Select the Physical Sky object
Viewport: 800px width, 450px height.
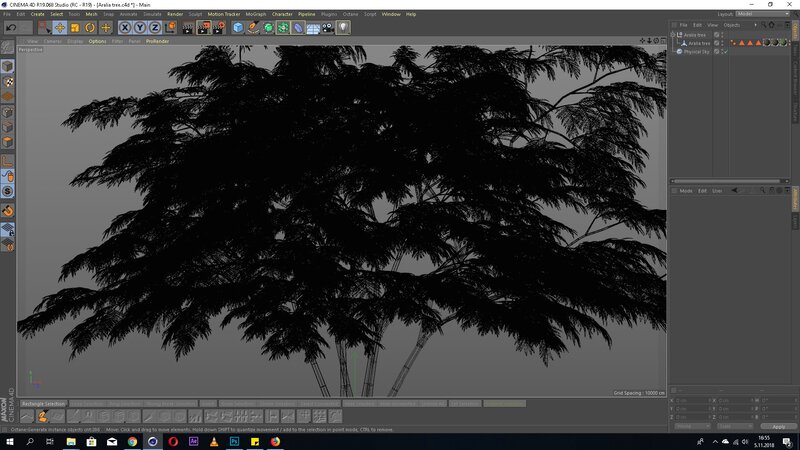click(x=697, y=51)
